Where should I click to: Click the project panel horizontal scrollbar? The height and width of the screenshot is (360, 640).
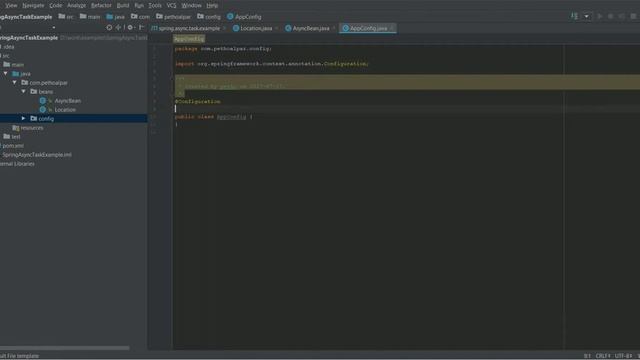pos(64,348)
